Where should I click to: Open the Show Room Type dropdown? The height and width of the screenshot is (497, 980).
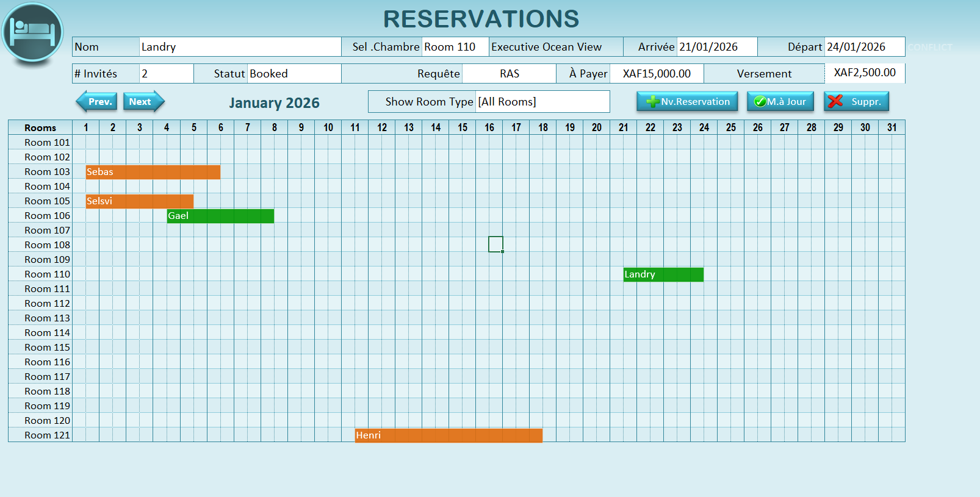click(x=542, y=102)
